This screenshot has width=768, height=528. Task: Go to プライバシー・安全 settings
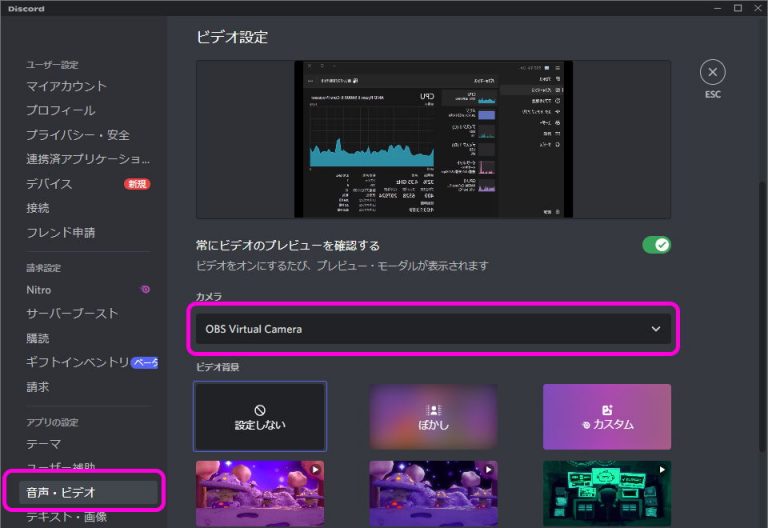pyautogui.click(x=78, y=135)
